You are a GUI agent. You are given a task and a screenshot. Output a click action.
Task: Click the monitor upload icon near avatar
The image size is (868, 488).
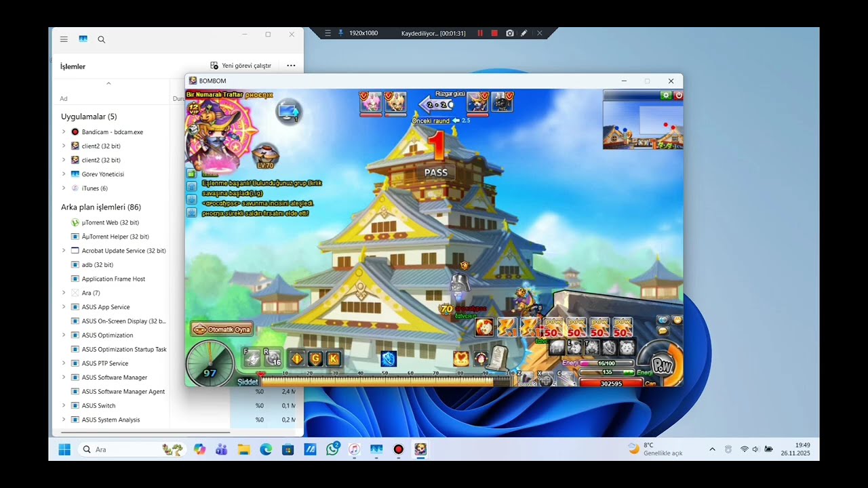(x=288, y=110)
